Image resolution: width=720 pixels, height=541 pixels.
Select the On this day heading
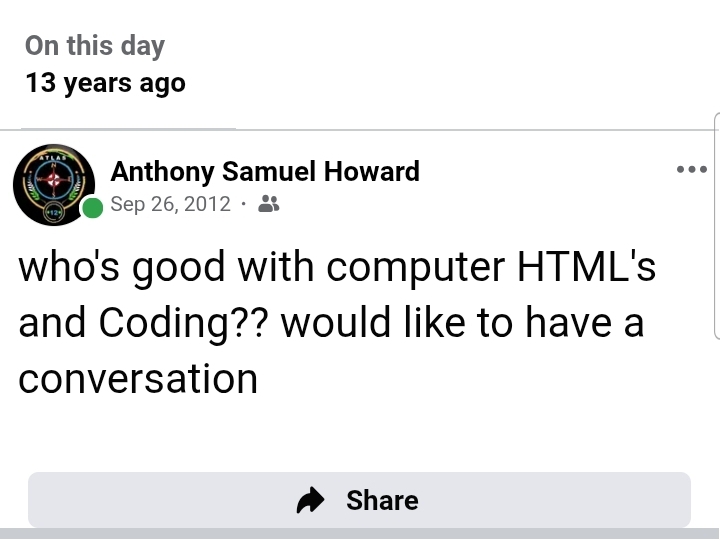click(x=94, y=46)
